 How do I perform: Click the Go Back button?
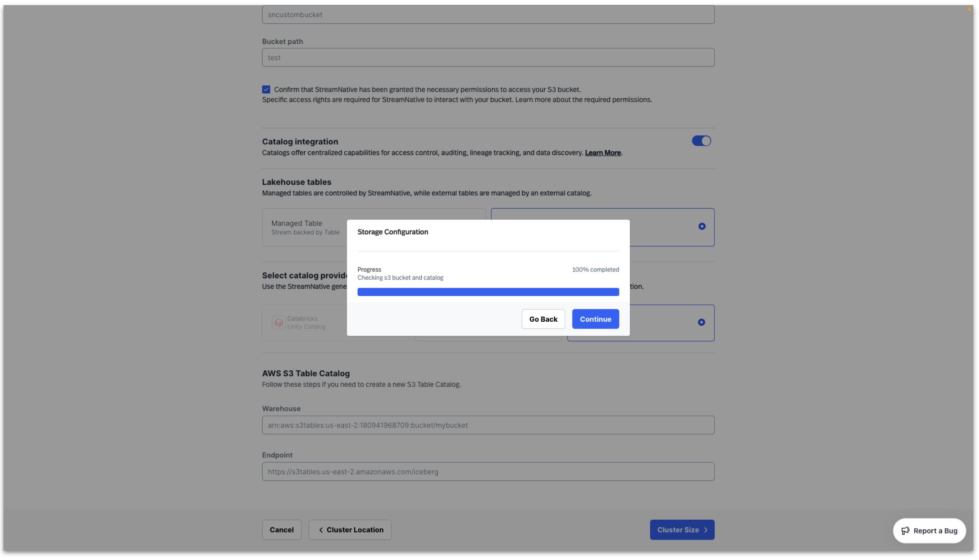tap(543, 319)
